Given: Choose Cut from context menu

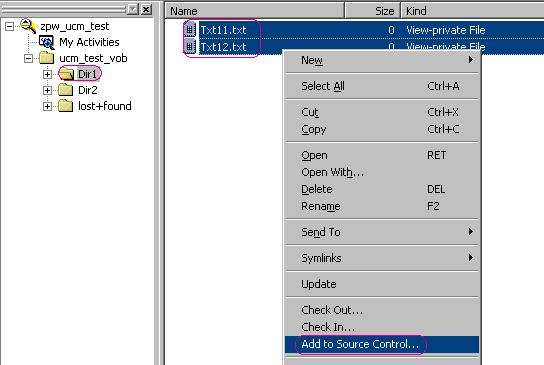Looking at the screenshot, I should (x=382, y=112).
